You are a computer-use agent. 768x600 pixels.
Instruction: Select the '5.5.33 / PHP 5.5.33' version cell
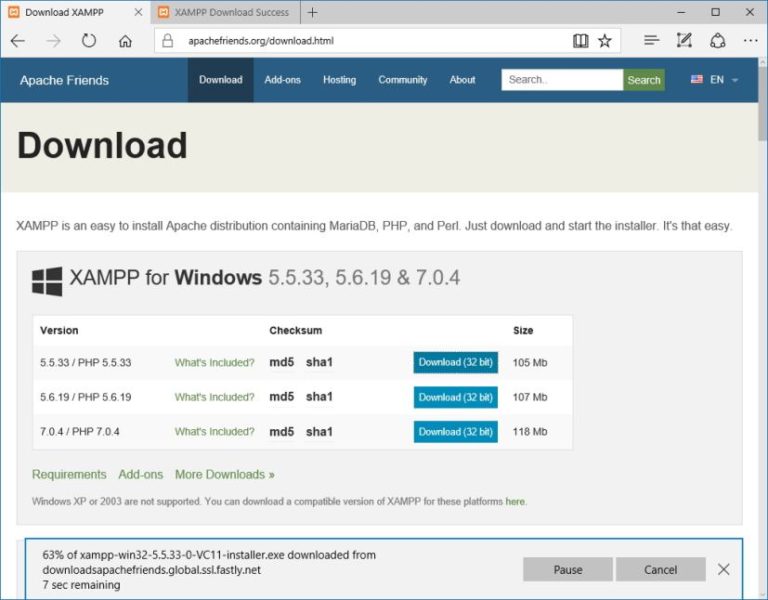[86, 363]
